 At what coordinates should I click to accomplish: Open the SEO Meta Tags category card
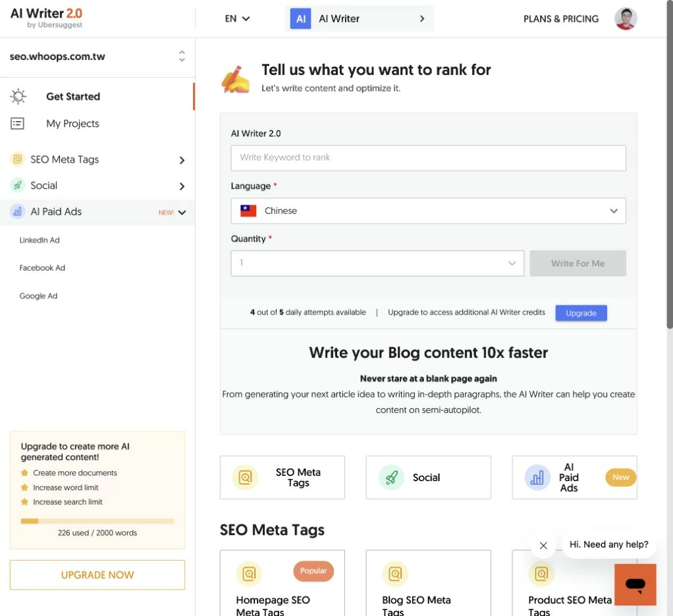(x=282, y=477)
